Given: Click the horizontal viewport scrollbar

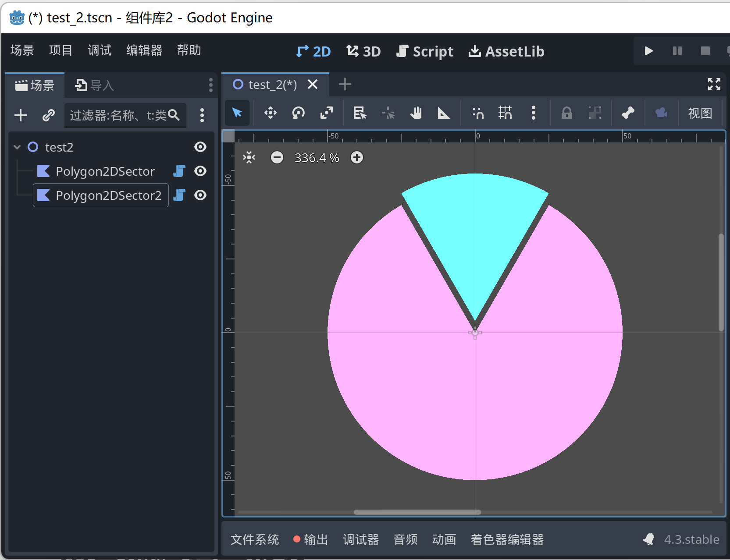Looking at the screenshot, I should (x=417, y=512).
